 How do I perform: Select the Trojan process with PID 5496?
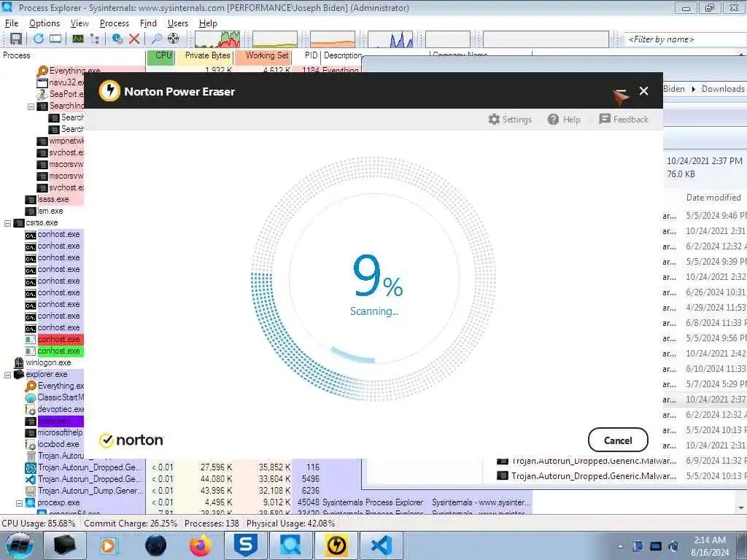(x=90, y=479)
